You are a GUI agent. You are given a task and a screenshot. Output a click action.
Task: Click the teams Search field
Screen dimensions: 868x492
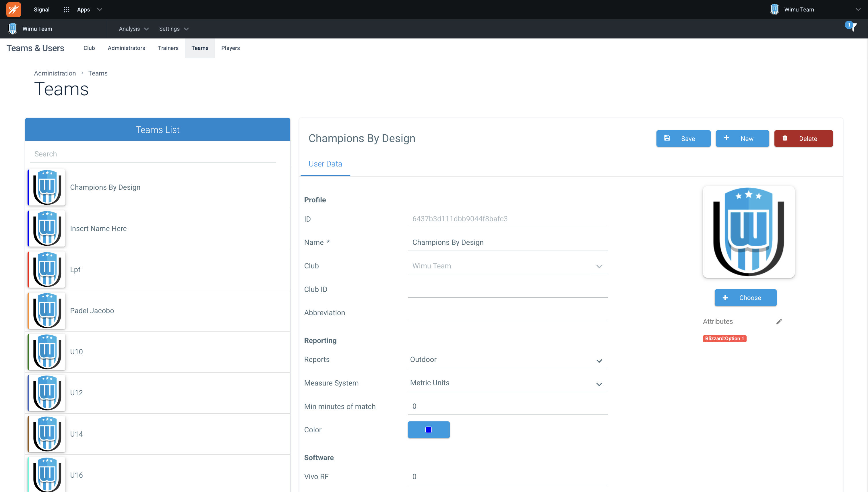click(x=153, y=154)
